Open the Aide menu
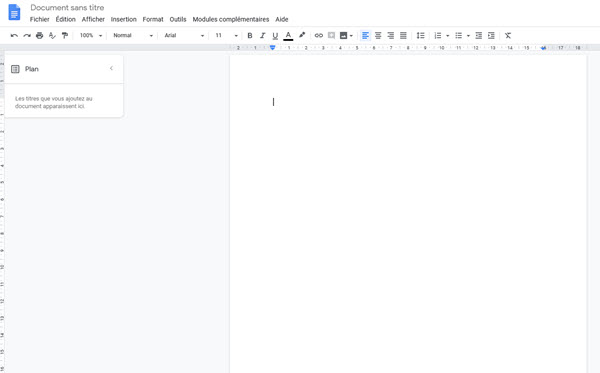This screenshot has width=600, height=373. [282, 19]
